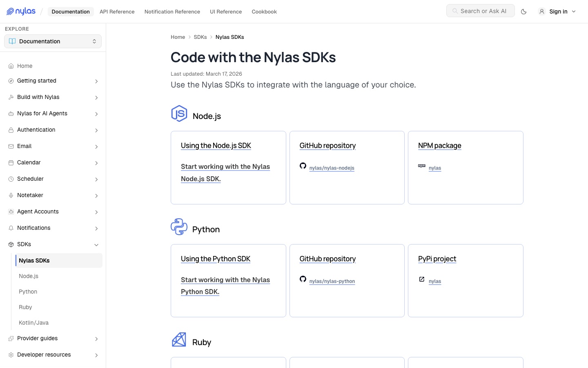Click the SDKs box icon in sidebar
This screenshot has height=368, width=588.
click(x=11, y=244)
